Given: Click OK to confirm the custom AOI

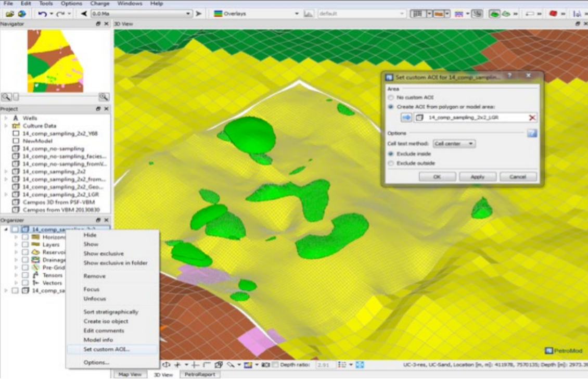Looking at the screenshot, I should click(437, 176).
